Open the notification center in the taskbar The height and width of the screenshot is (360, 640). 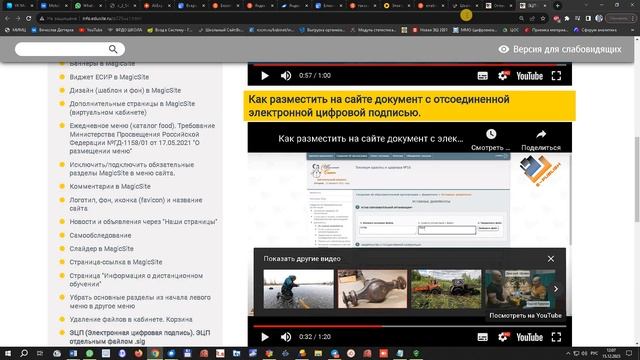(x=629, y=353)
